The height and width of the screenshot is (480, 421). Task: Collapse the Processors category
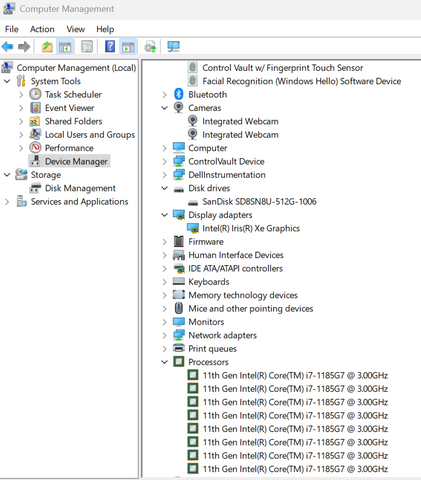164,362
